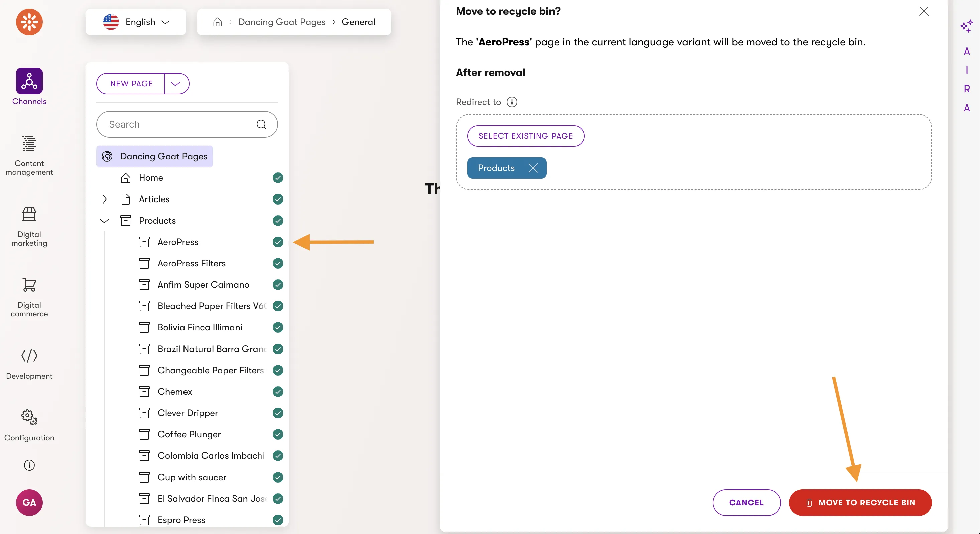Click the Home page published status icon

pyautogui.click(x=278, y=178)
